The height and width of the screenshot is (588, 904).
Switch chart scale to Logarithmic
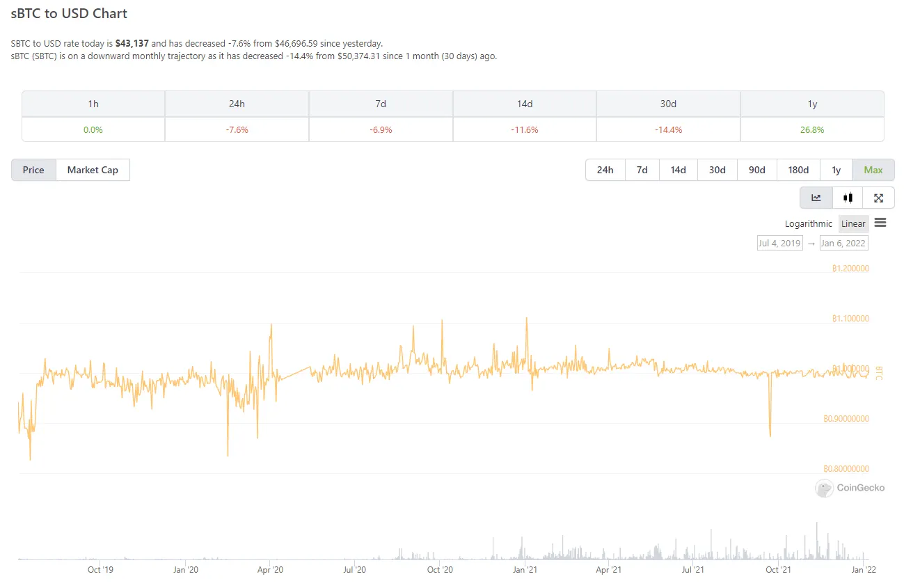[x=809, y=223]
